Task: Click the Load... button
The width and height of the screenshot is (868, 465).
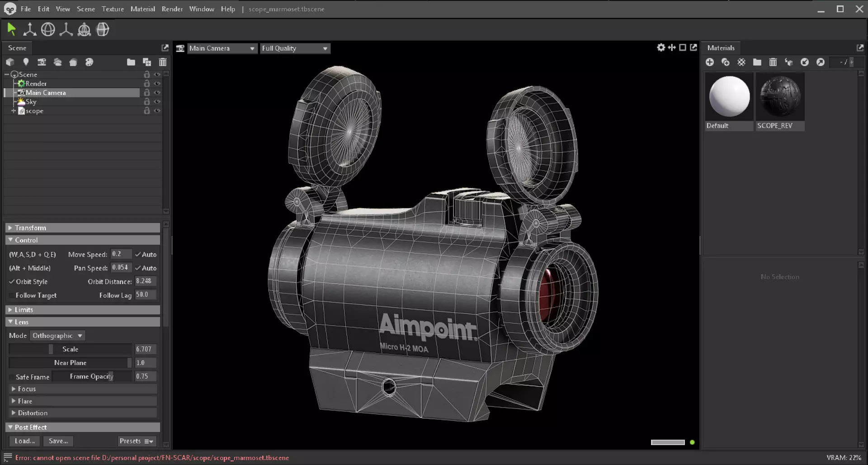Action: click(24, 441)
